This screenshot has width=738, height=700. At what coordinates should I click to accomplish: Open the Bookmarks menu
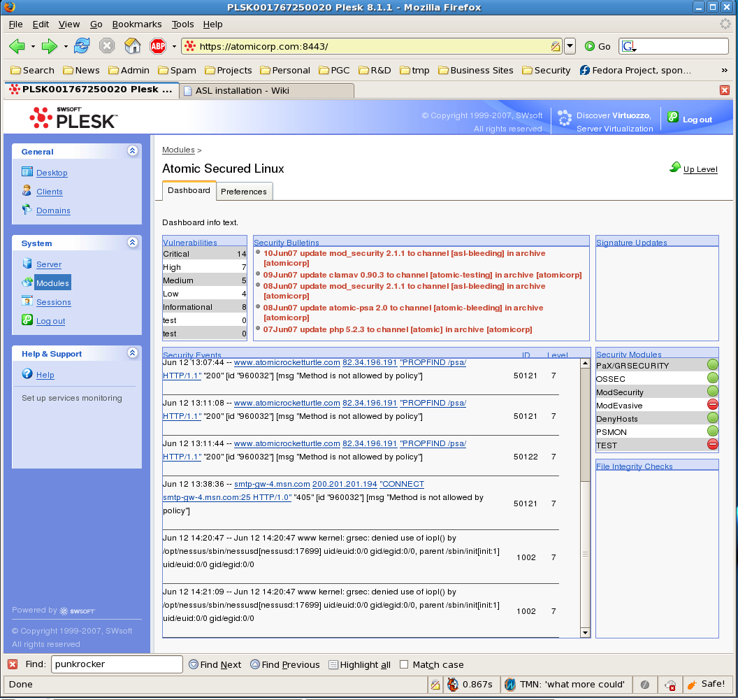pyautogui.click(x=136, y=24)
